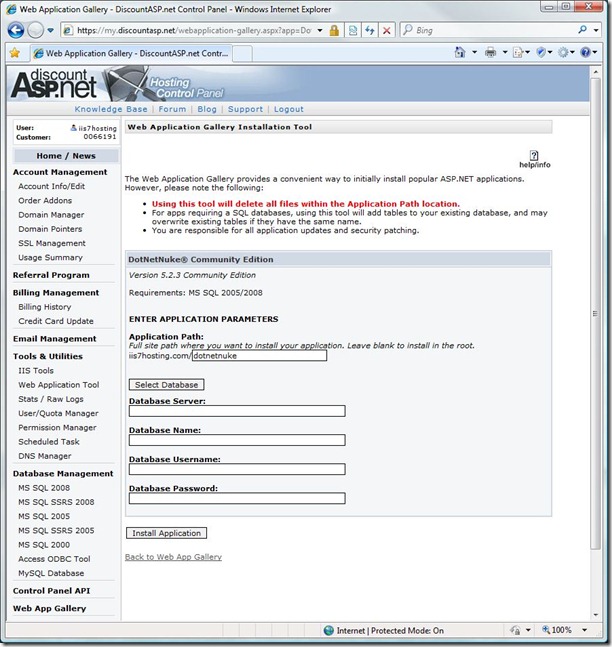Open the address bar URL dropdown
This screenshot has width=612, height=647.
(320, 31)
